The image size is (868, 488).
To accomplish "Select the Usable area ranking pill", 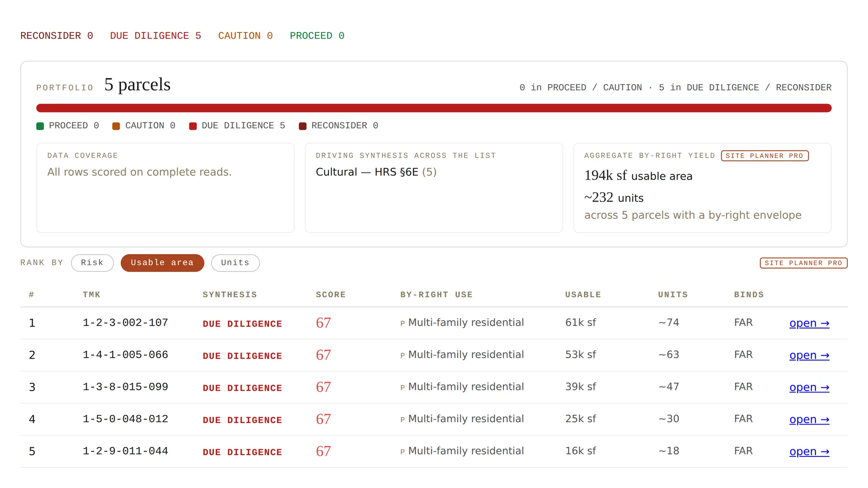I will (x=162, y=263).
